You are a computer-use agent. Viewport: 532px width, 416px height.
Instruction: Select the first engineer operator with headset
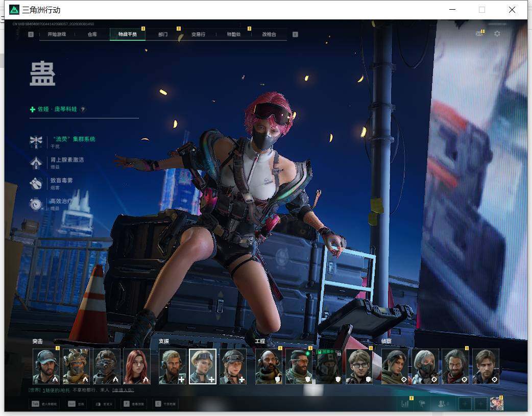click(269, 366)
